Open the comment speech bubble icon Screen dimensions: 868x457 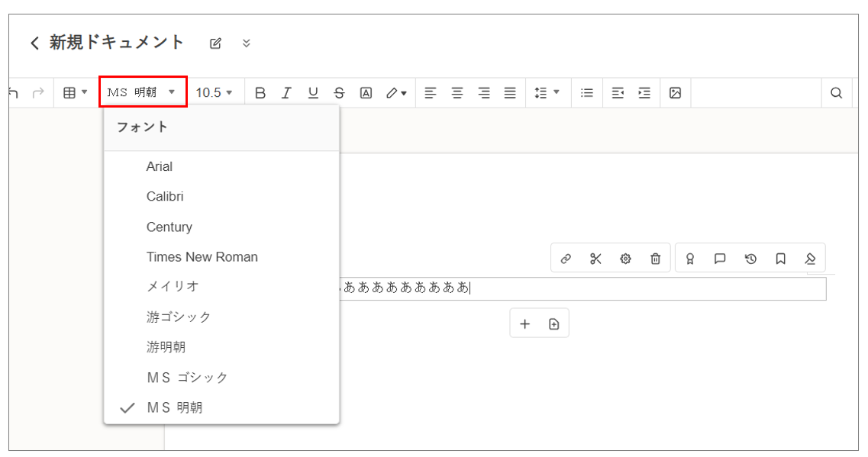click(x=720, y=259)
